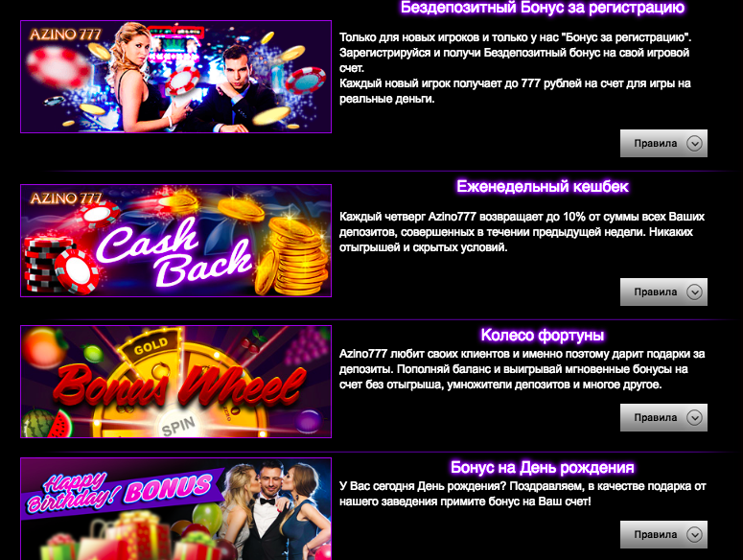
Task: Click the Happy Birthday Bonus banner
Action: 175,509
